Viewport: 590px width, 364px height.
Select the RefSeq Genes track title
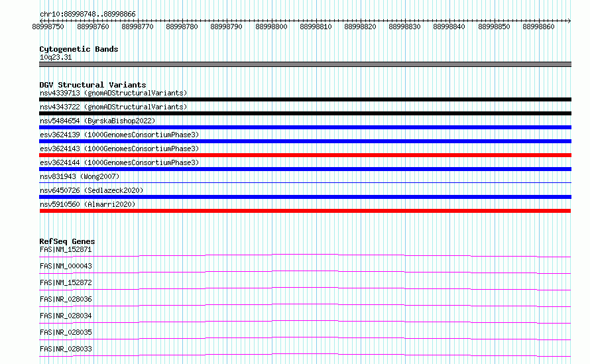(x=67, y=241)
